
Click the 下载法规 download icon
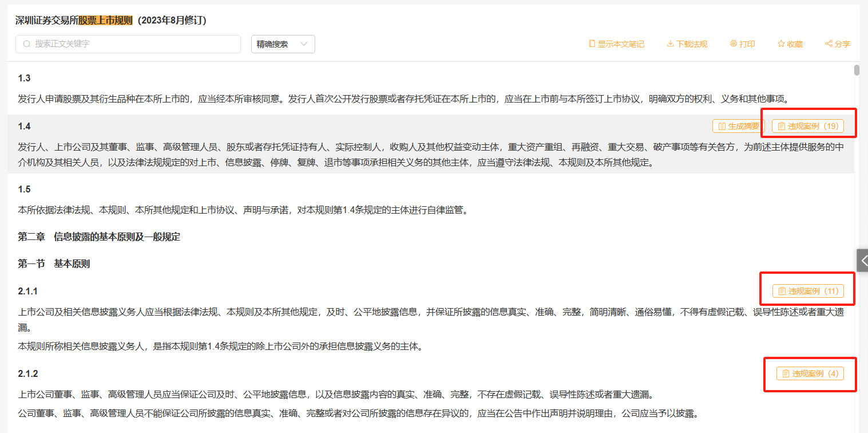[x=670, y=44]
